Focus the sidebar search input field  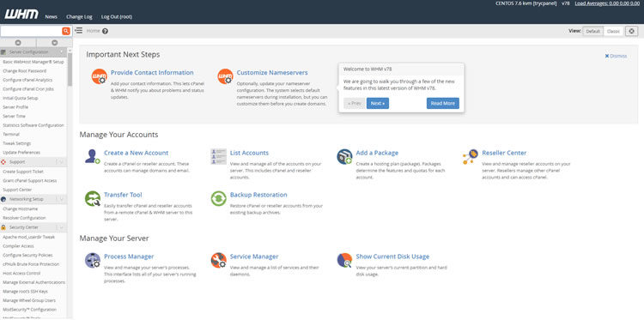coord(31,31)
